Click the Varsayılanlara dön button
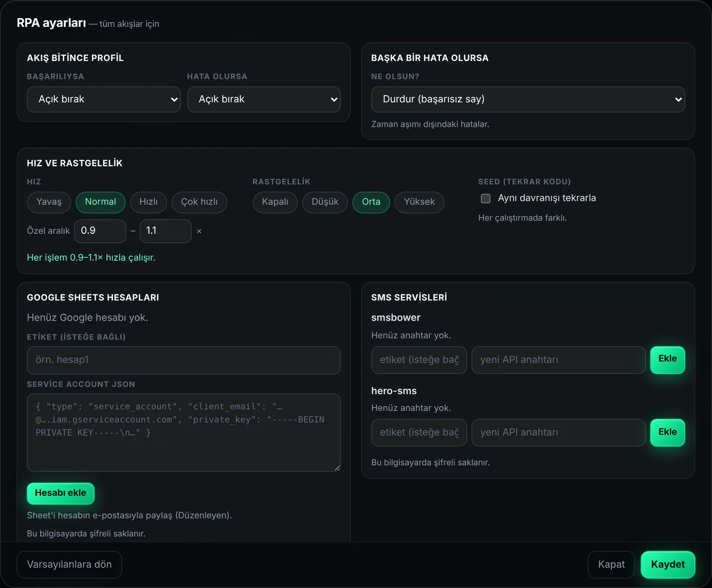The height and width of the screenshot is (588, 712). tap(69, 565)
